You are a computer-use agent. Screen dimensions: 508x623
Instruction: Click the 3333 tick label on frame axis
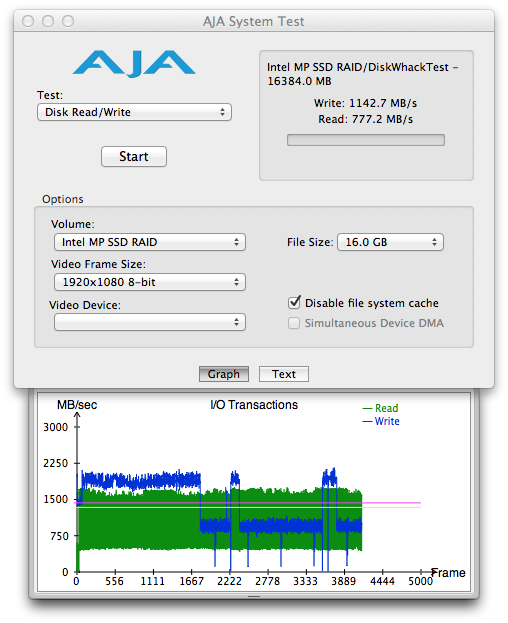305,581
